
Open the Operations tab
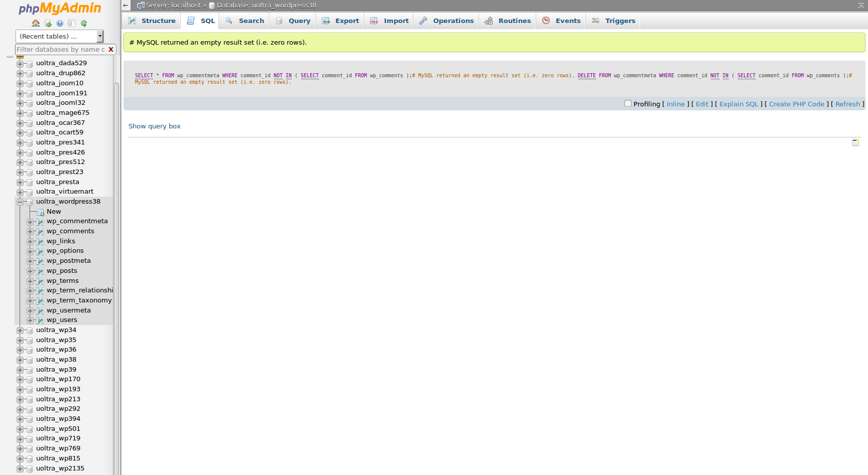[x=446, y=21]
